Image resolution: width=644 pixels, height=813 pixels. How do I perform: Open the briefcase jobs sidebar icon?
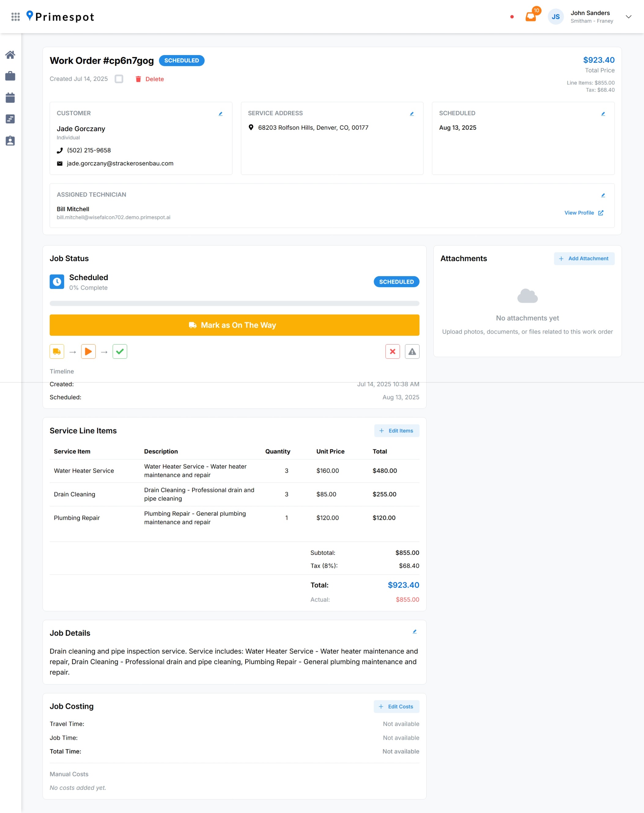[10, 76]
